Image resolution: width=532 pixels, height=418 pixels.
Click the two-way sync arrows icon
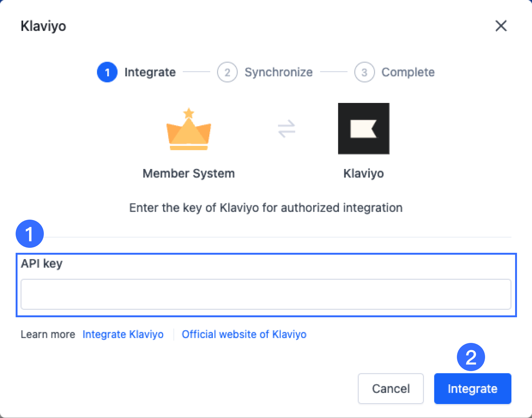pos(287,129)
